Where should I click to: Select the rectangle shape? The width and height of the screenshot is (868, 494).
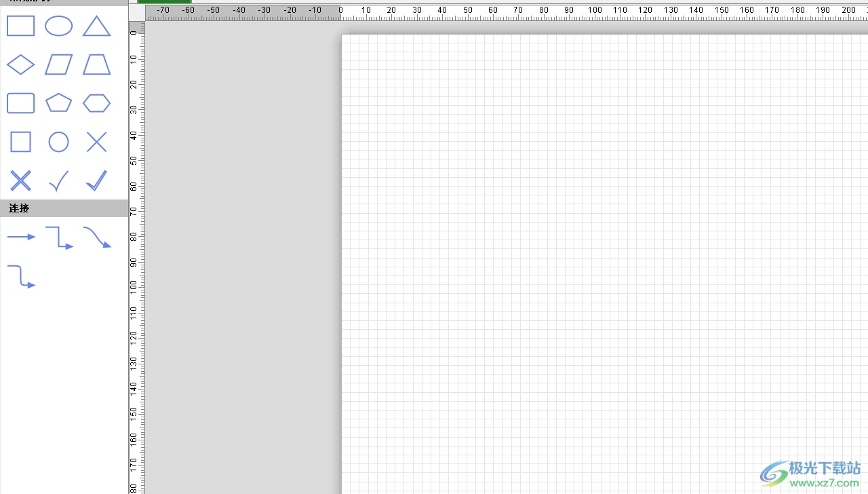pos(20,26)
